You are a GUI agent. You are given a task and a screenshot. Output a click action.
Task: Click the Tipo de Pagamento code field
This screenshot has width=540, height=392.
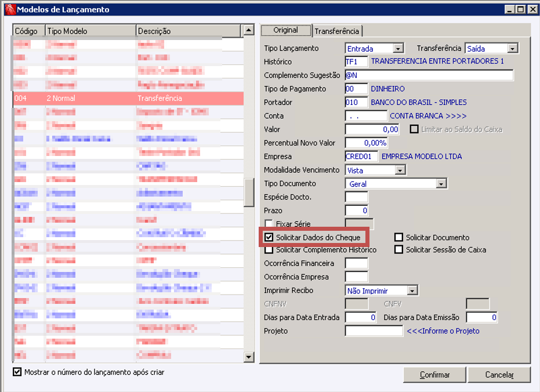pyautogui.click(x=357, y=89)
